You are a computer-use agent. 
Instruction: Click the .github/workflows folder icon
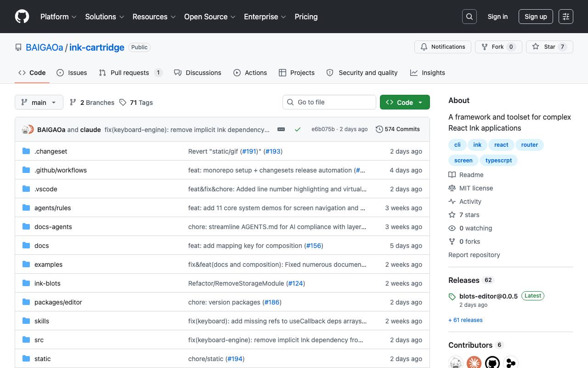click(x=26, y=170)
